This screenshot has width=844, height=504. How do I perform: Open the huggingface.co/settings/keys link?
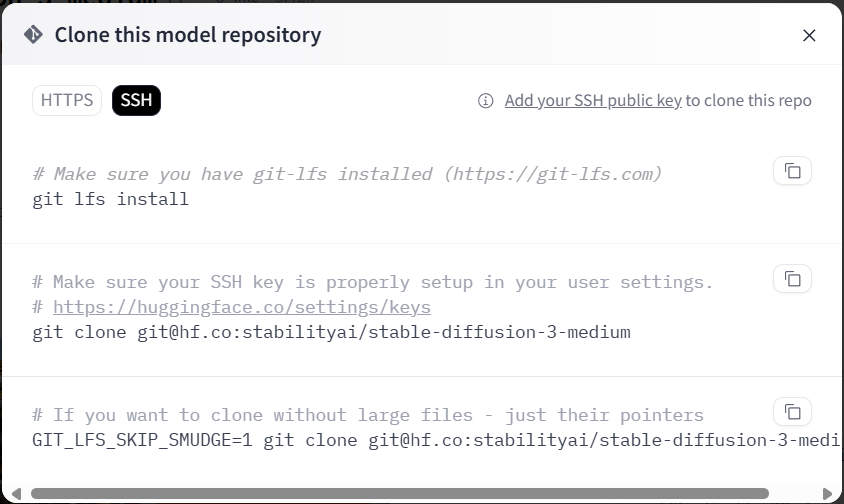[x=242, y=307]
